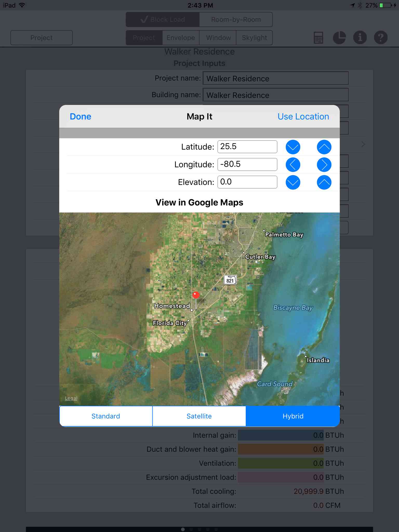Edit the Project name field
Screen dimensions: 399x532
(276, 78)
